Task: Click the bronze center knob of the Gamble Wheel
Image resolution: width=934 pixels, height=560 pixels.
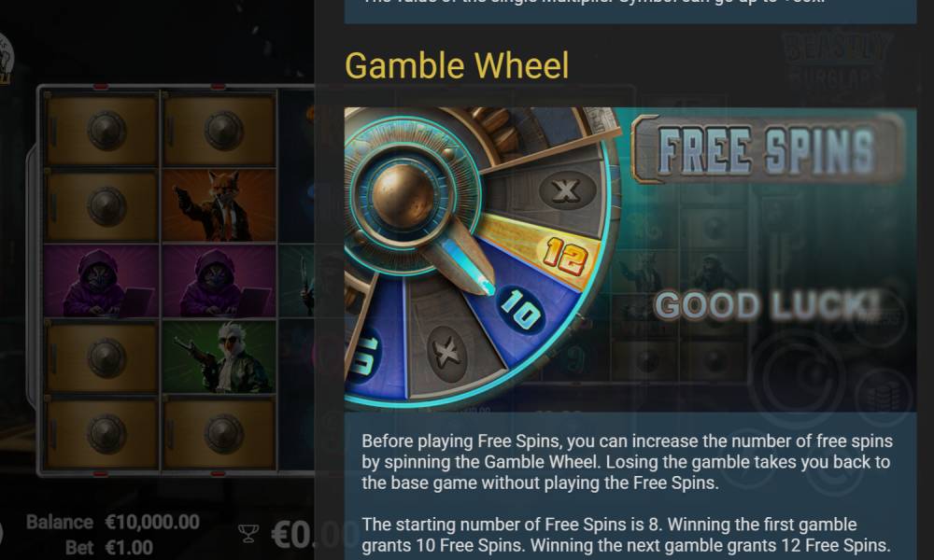Action: pyautogui.click(x=403, y=197)
